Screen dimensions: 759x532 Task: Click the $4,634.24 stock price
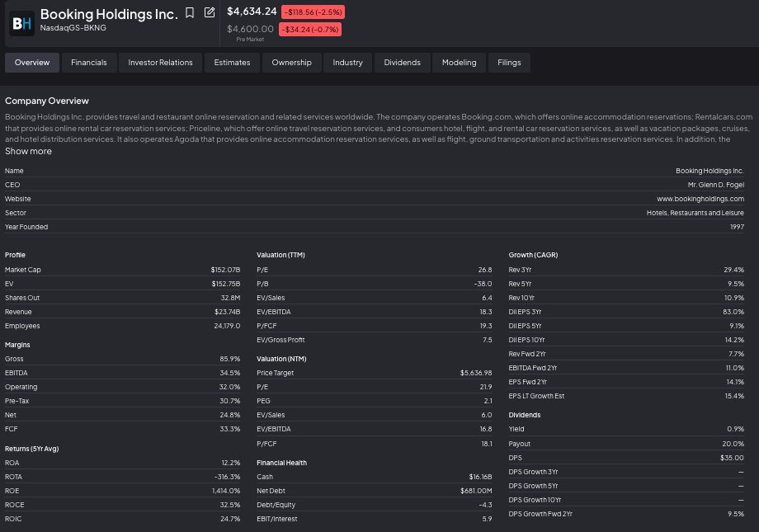(252, 11)
